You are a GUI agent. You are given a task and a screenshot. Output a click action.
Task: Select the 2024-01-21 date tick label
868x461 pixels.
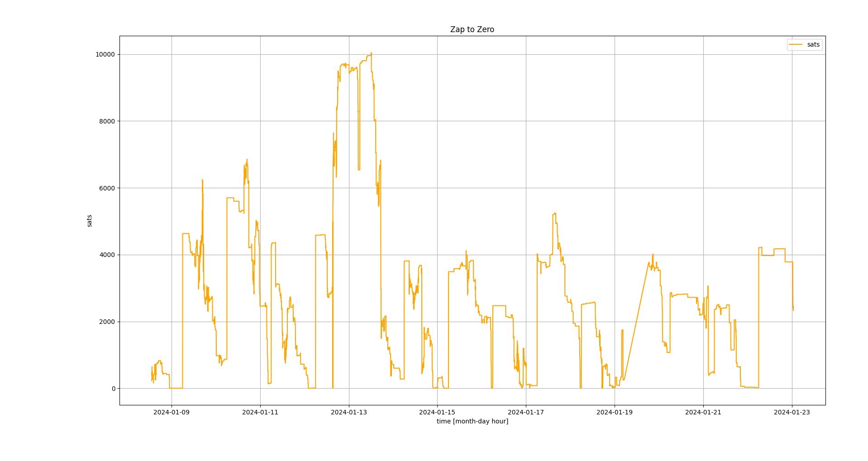(x=703, y=412)
